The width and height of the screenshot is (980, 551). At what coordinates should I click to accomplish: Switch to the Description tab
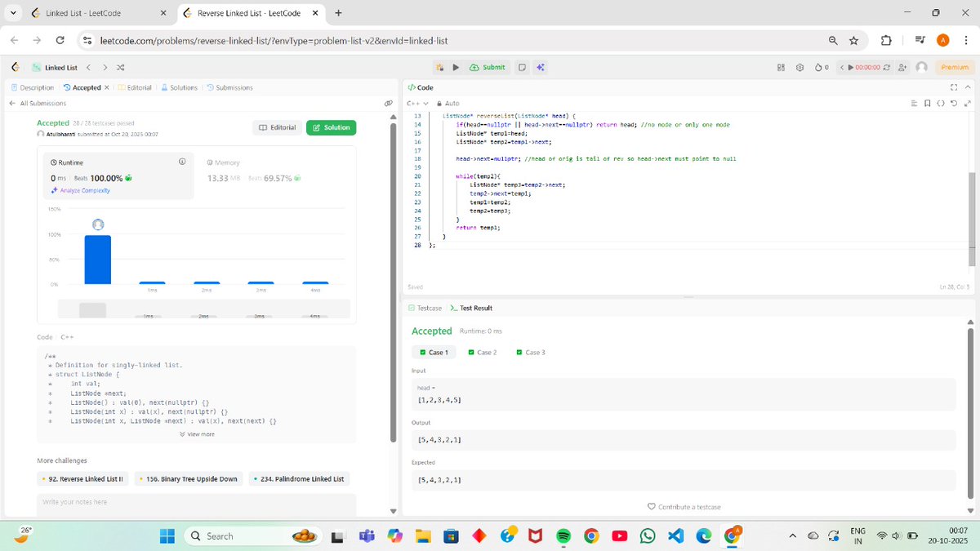tap(32, 87)
